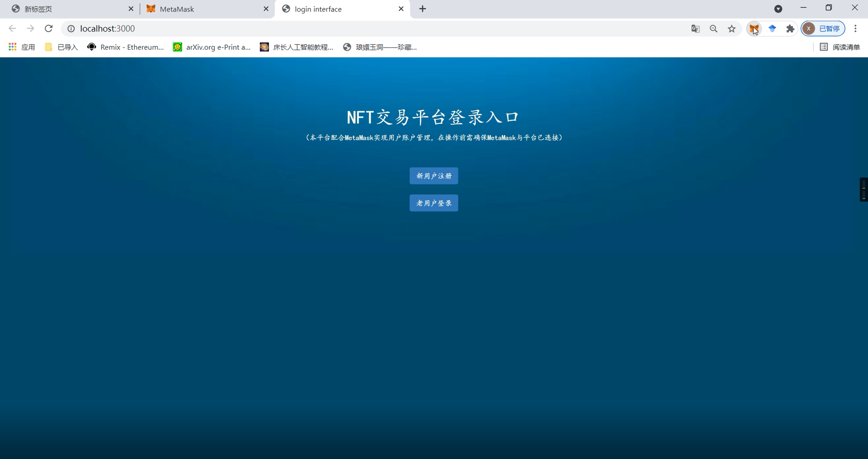Viewport: 868px width, 459px height.
Task: Click the zoom magnifier icon in address bar
Action: point(713,29)
